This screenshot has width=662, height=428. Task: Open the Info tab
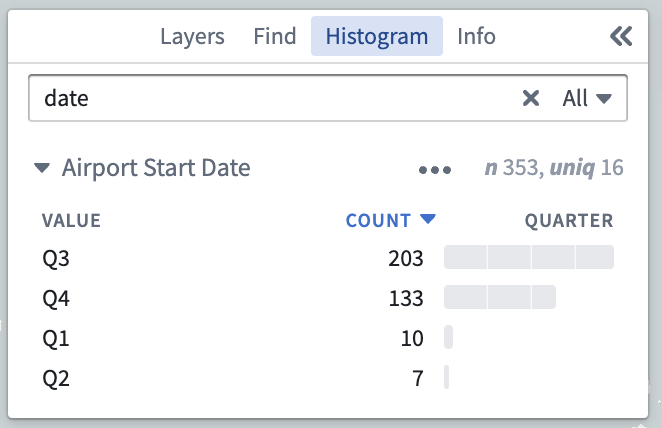(476, 36)
